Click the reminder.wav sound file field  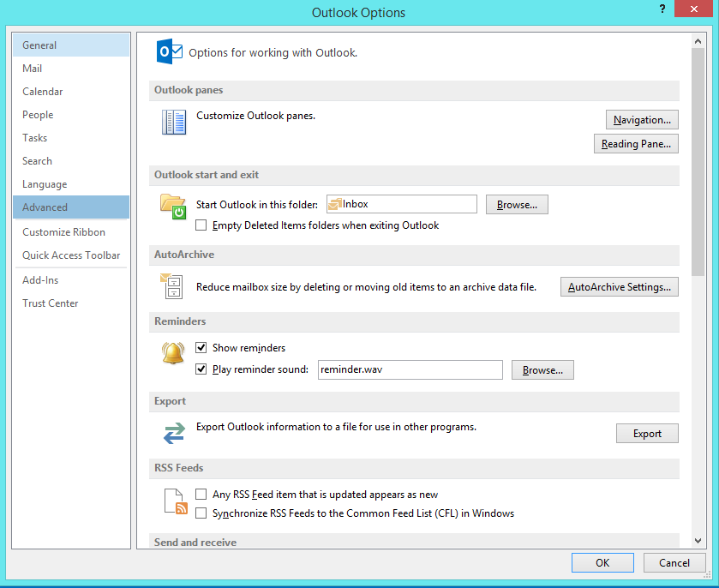click(x=409, y=370)
